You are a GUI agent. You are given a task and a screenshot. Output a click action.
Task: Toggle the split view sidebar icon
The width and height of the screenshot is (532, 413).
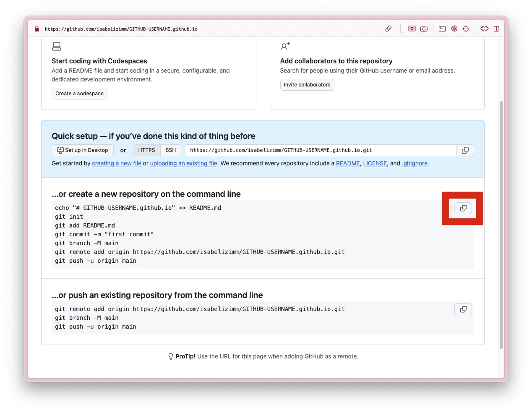(496, 29)
